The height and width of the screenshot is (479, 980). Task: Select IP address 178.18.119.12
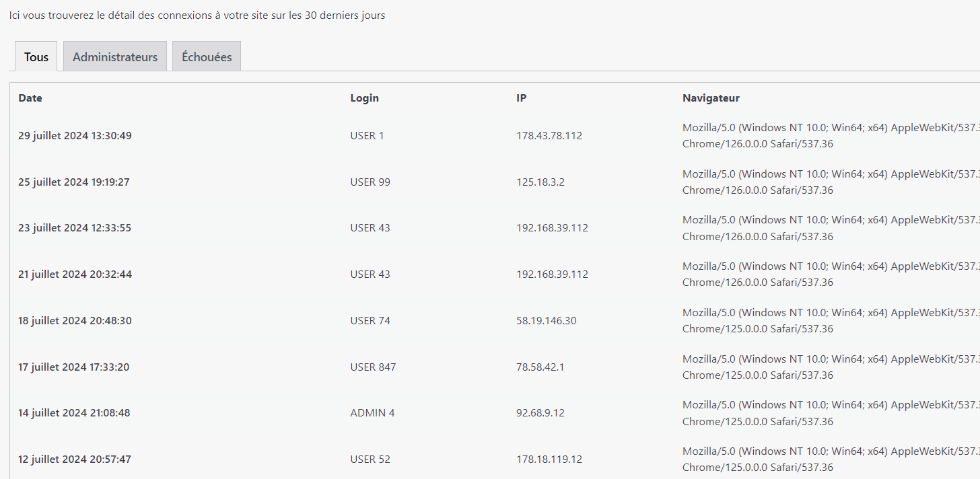(549, 459)
